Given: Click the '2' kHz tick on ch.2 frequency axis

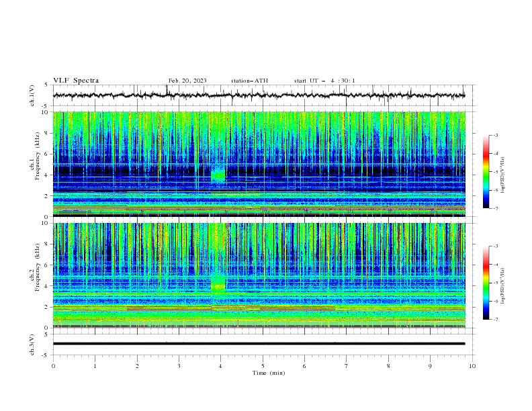Looking at the screenshot, I should (46, 307).
